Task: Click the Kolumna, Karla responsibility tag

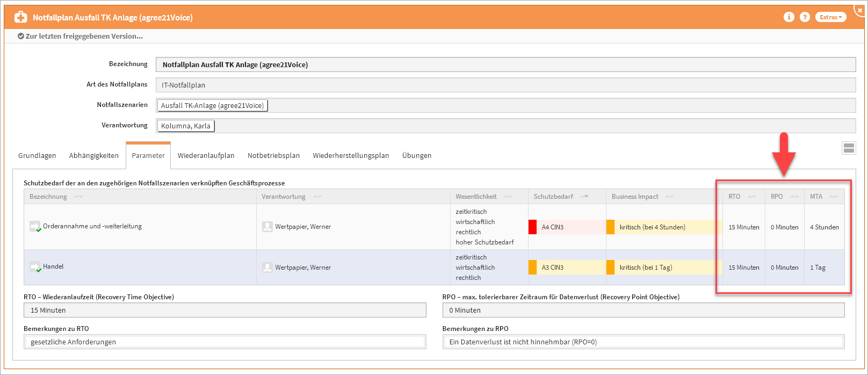Action: [x=186, y=126]
